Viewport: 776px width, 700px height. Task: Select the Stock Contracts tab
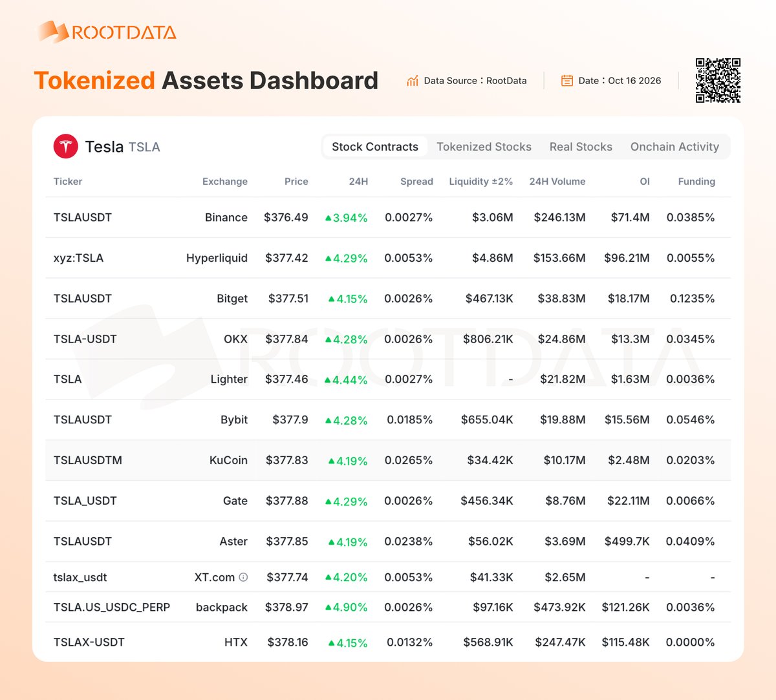pyautogui.click(x=375, y=147)
